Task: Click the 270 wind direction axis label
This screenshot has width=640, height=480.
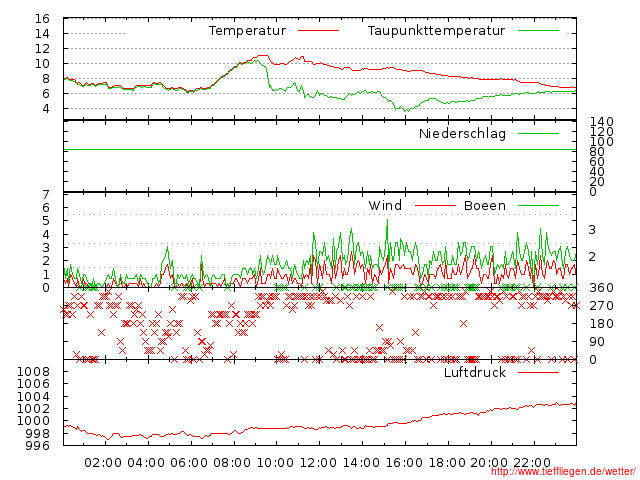Action: click(x=602, y=306)
